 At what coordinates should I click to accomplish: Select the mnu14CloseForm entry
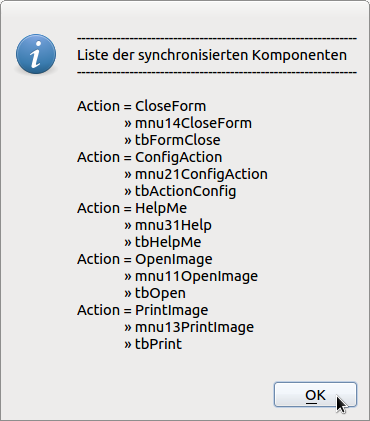188,123
